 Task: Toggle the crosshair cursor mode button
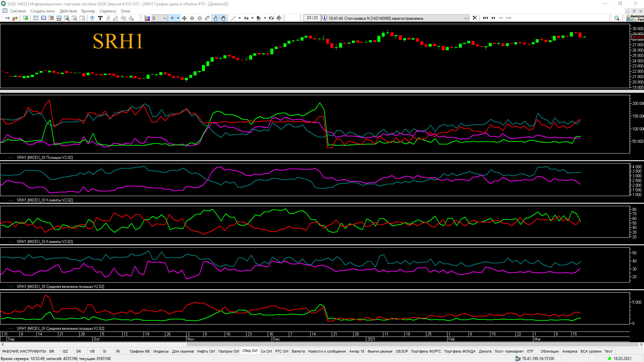tap(172, 18)
